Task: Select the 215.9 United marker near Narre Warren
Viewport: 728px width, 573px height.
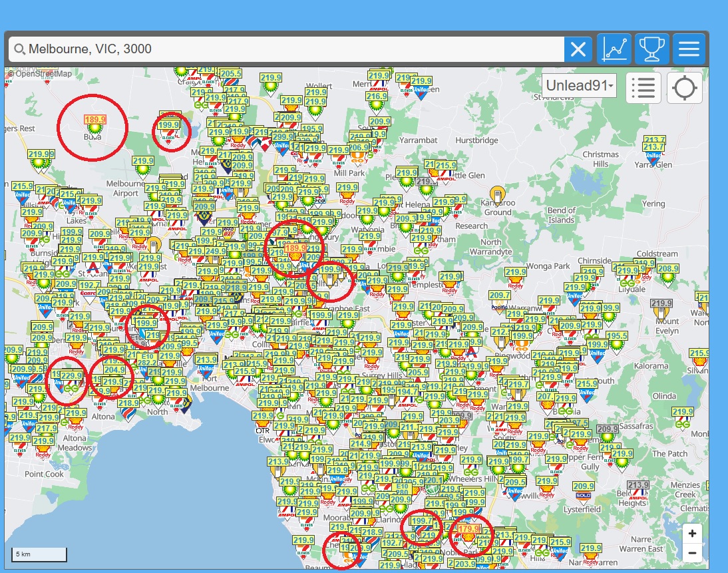Action: (x=560, y=548)
